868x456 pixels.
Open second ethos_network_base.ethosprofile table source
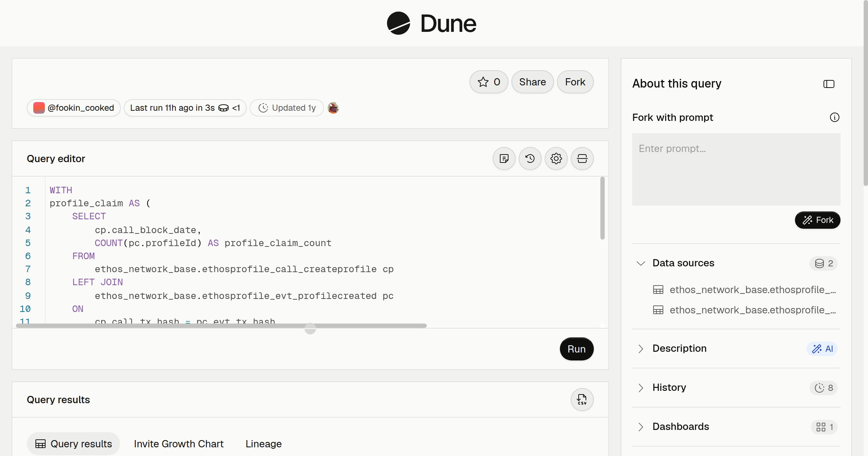pyautogui.click(x=744, y=310)
